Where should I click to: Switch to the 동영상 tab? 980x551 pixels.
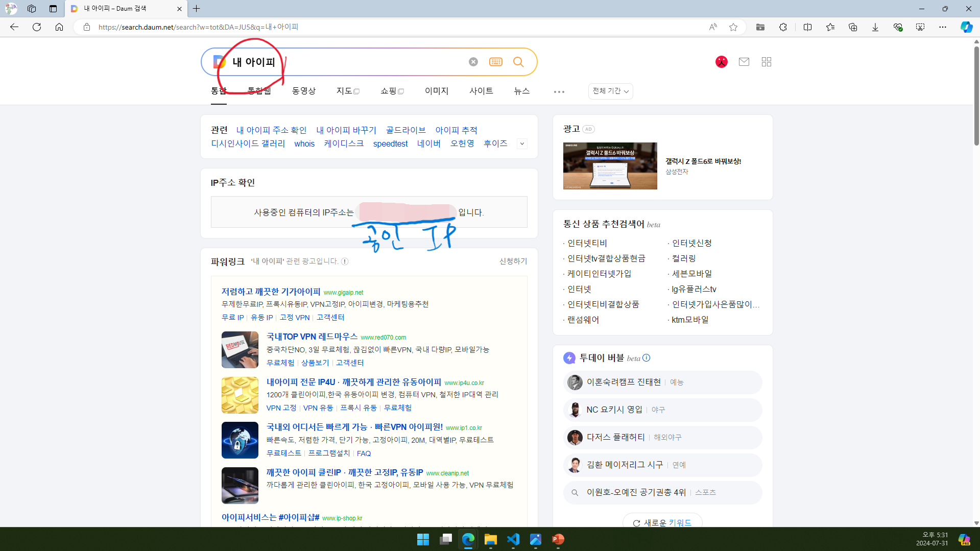(304, 91)
